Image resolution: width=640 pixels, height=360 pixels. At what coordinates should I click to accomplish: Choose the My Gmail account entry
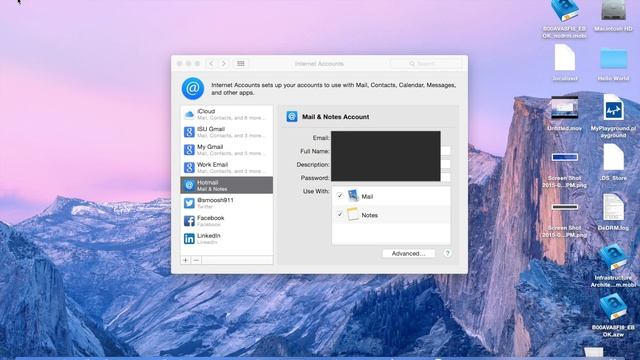[x=227, y=150]
